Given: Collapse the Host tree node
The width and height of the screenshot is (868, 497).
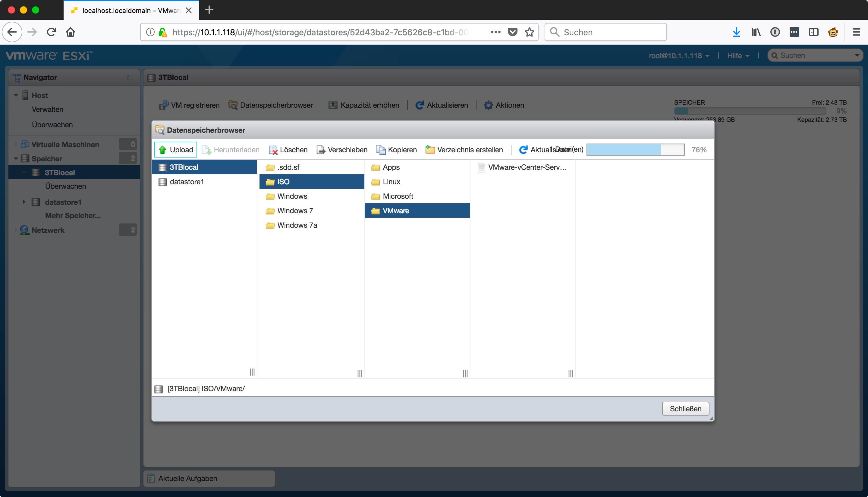Looking at the screenshot, I should 16,95.
